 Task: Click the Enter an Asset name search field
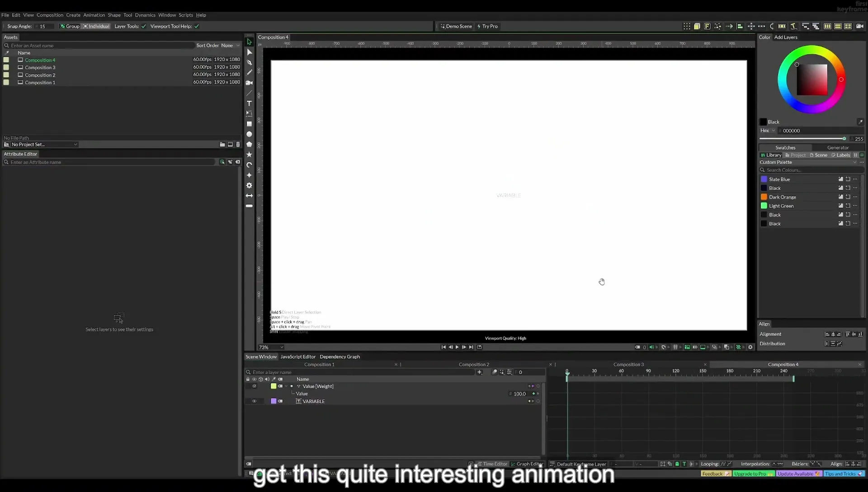tap(99, 46)
